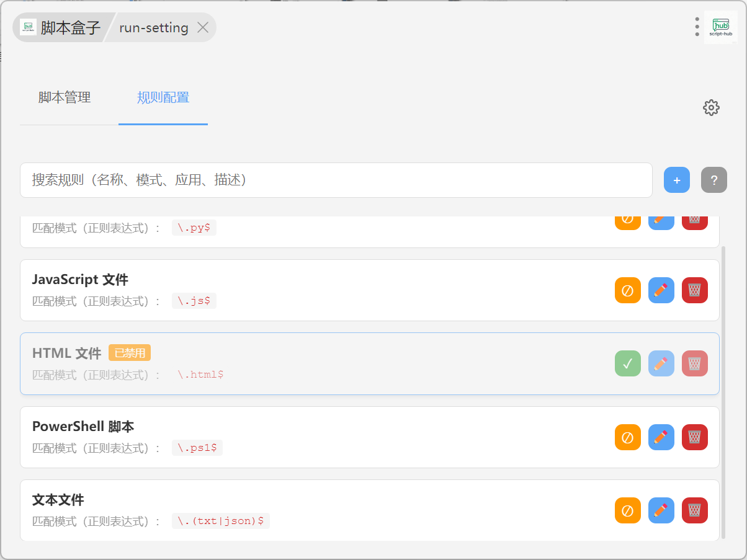The image size is (747, 560).
Task: Click the script-hub logo
Action: (721, 27)
